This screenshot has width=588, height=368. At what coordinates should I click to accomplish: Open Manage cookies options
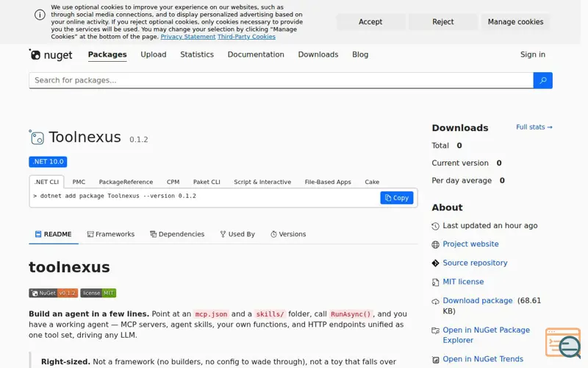515,22
